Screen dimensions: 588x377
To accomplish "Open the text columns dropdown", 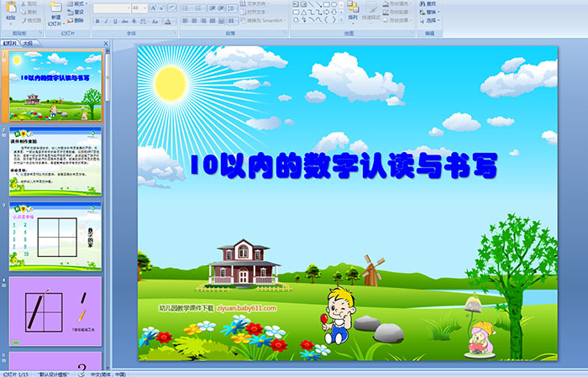I will tap(233, 21).
